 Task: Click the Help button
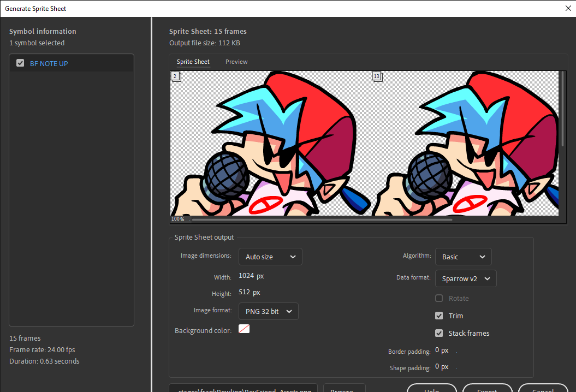[432, 388]
